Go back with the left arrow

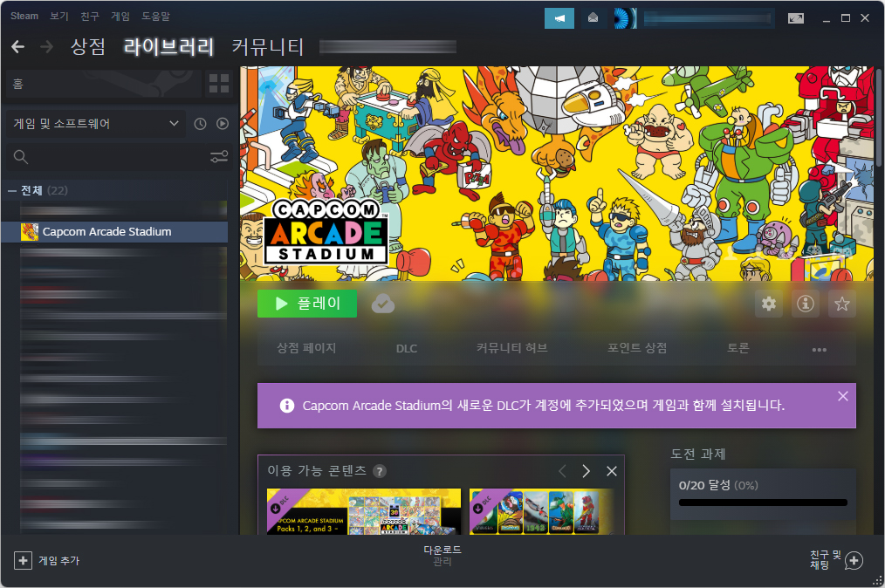(17, 47)
